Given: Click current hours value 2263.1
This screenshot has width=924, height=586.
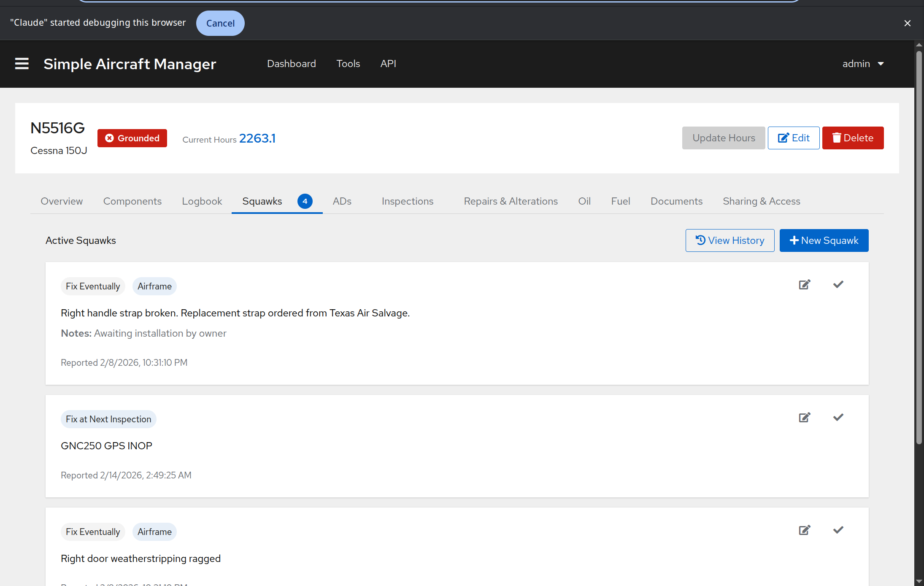Looking at the screenshot, I should (257, 138).
